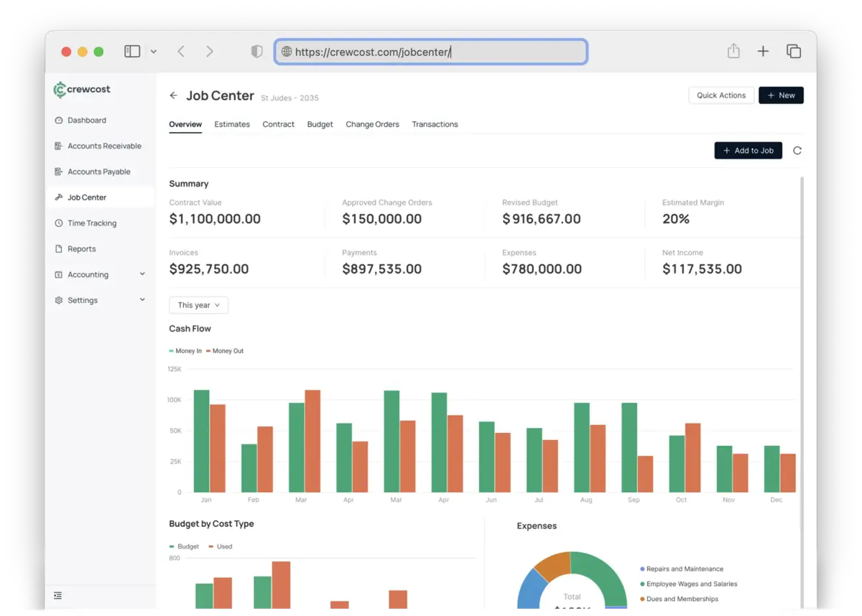Switch to the Estimates tab
Screen dimensions: 862x616
(x=232, y=125)
